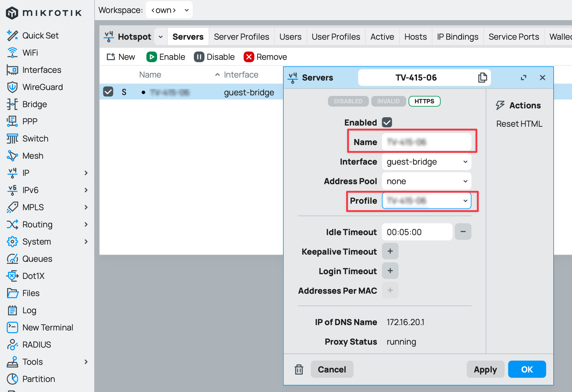This screenshot has height=392, width=572.
Task: Go to the Bridge section icon
Action: click(x=12, y=104)
